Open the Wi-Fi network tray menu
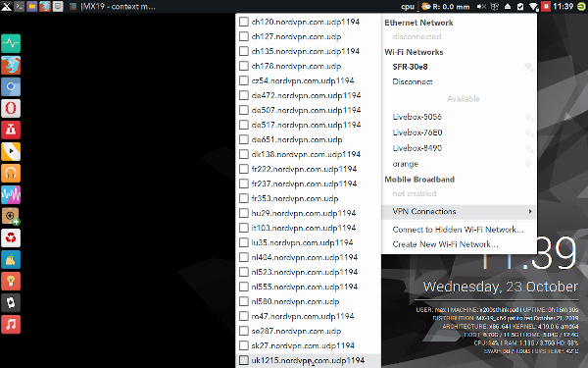The height and width of the screenshot is (368, 588). tap(533, 7)
